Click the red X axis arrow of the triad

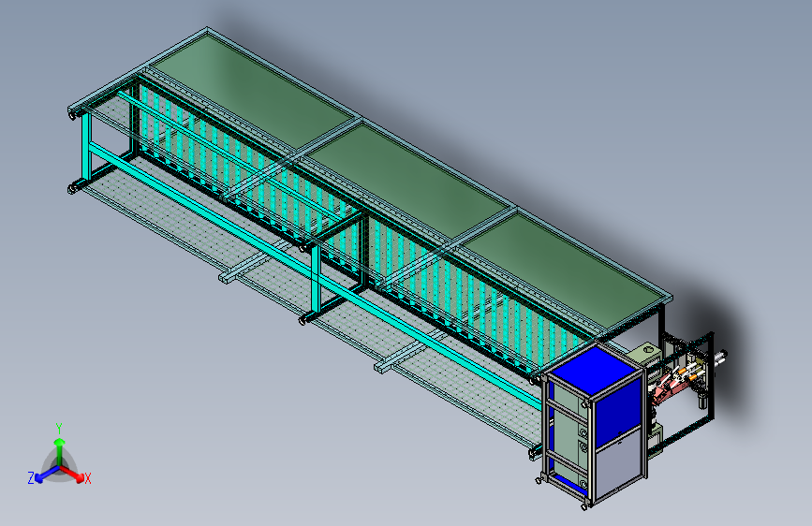pos(72,474)
